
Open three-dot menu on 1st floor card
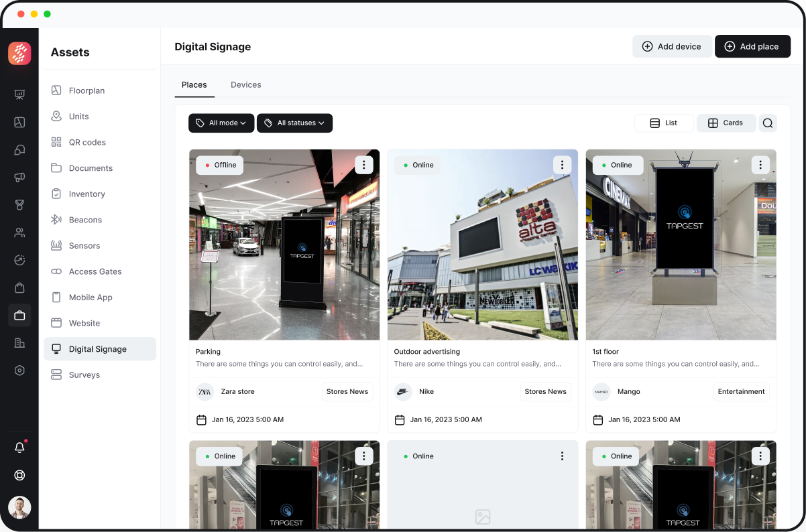(760, 165)
